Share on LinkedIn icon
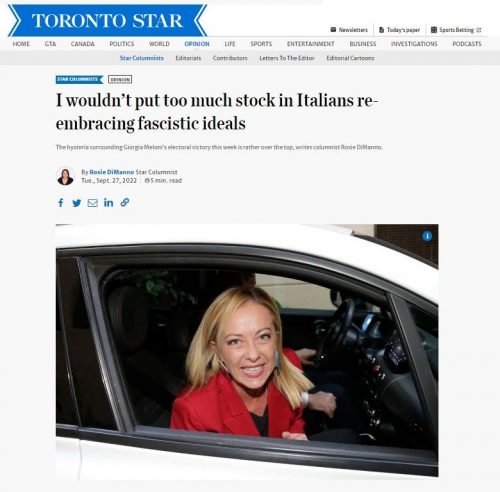The image size is (500, 492). pyautogui.click(x=108, y=202)
